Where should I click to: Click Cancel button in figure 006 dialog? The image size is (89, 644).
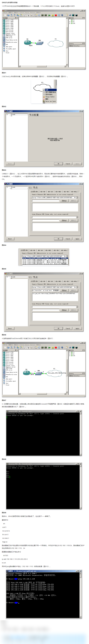(x=68, y=329)
